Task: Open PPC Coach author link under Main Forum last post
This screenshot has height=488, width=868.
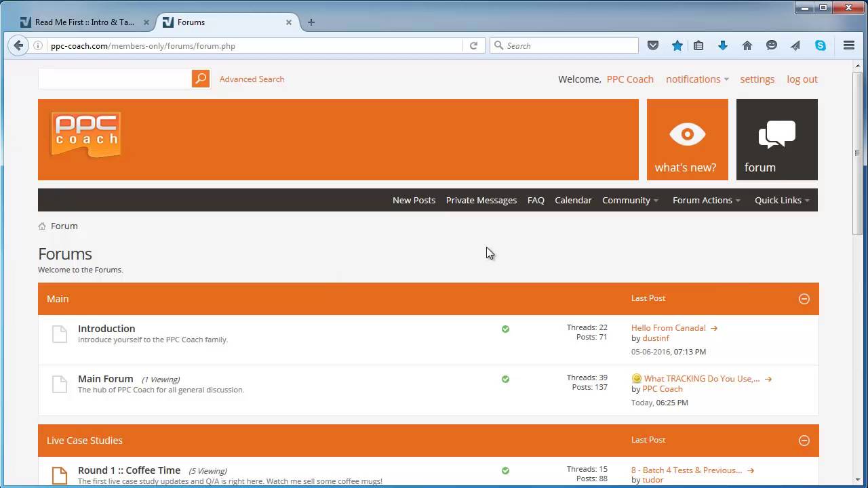Action: pos(663,389)
